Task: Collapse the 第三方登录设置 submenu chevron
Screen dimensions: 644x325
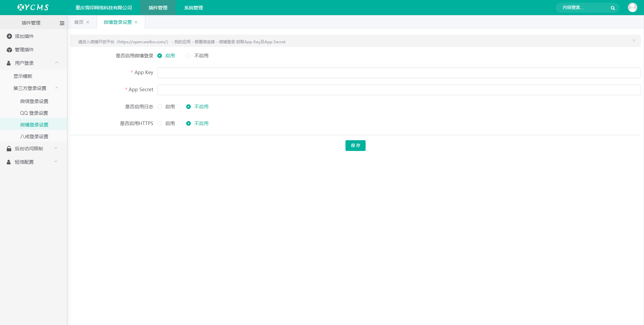Action: [x=57, y=88]
